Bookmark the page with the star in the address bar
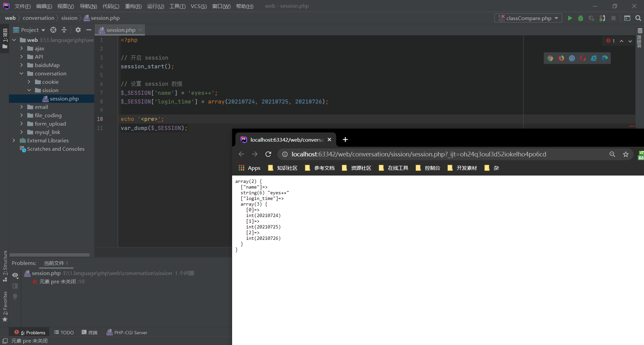The image size is (644, 345). click(626, 154)
